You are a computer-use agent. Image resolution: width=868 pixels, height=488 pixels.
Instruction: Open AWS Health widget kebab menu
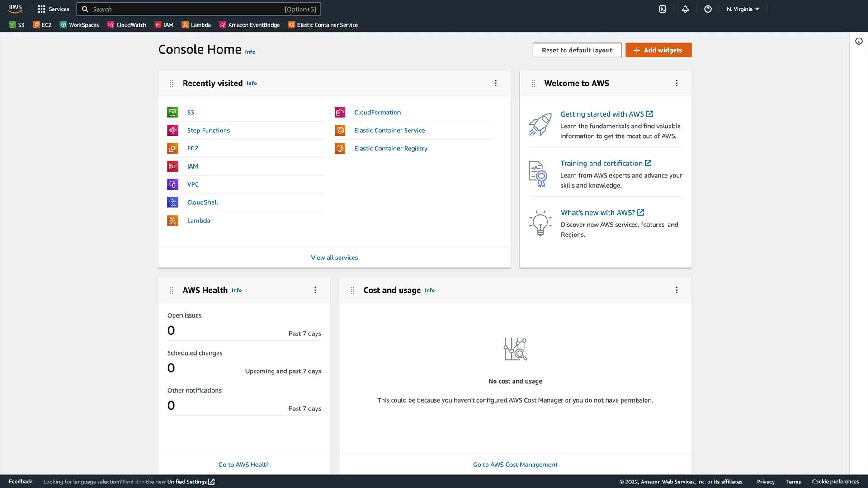[x=315, y=290]
